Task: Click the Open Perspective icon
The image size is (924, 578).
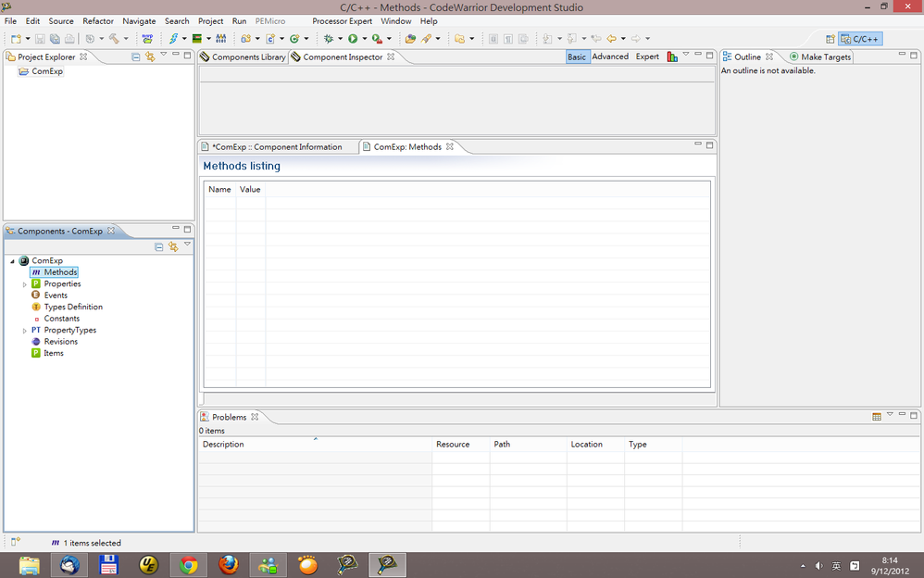Action: (830, 39)
